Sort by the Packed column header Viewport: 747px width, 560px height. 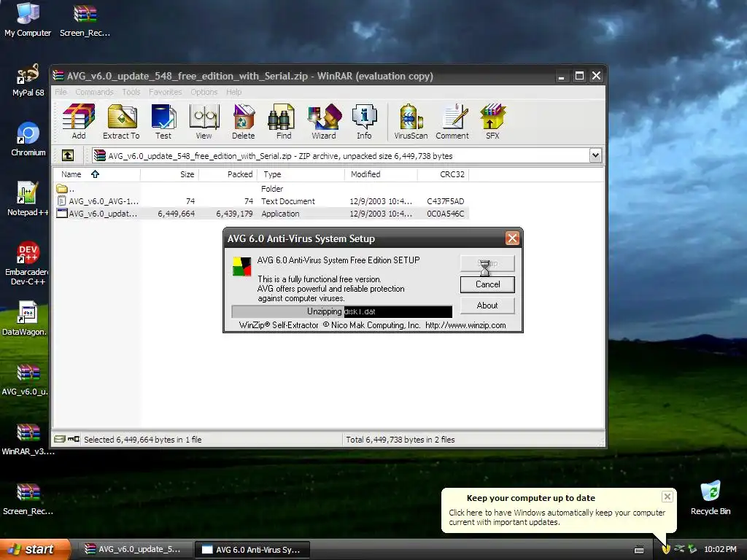(228, 174)
